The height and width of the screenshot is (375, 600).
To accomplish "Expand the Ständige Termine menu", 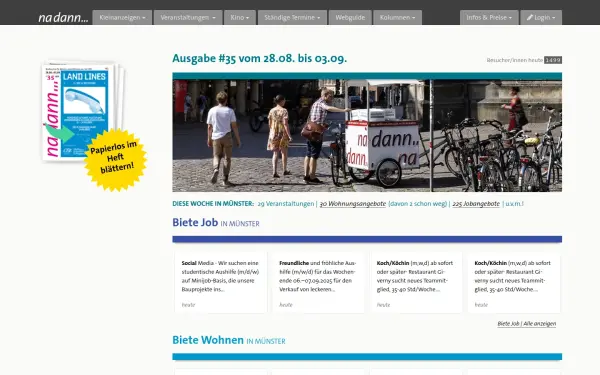I will pos(292,18).
